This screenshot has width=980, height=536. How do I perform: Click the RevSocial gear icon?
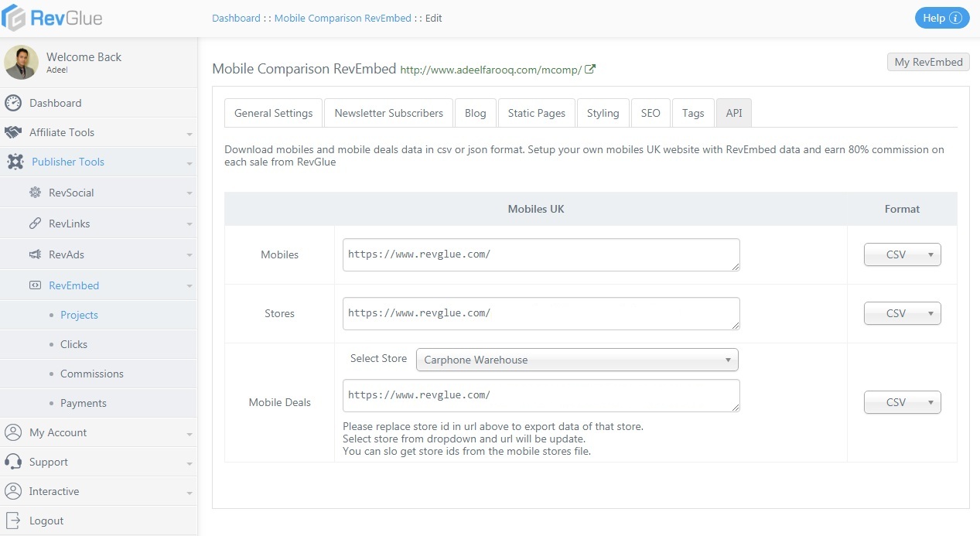[x=35, y=193]
